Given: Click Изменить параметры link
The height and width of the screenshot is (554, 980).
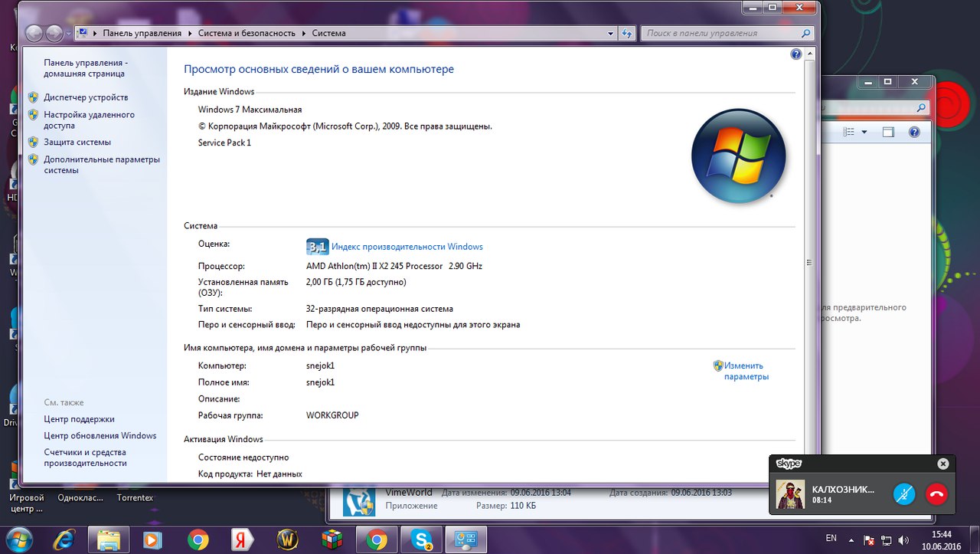Looking at the screenshot, I should [x=746, y=371].
